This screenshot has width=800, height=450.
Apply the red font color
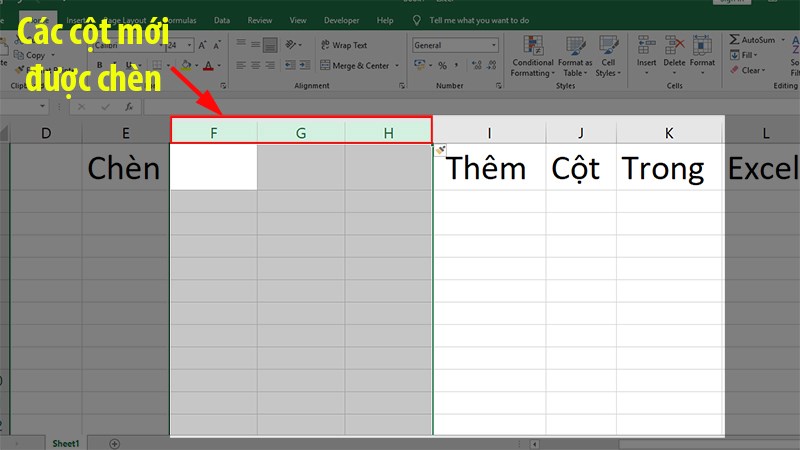208,65
